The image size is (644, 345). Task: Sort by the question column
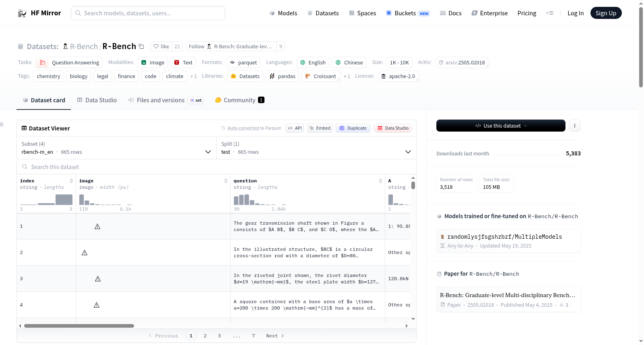pos(380,181)
